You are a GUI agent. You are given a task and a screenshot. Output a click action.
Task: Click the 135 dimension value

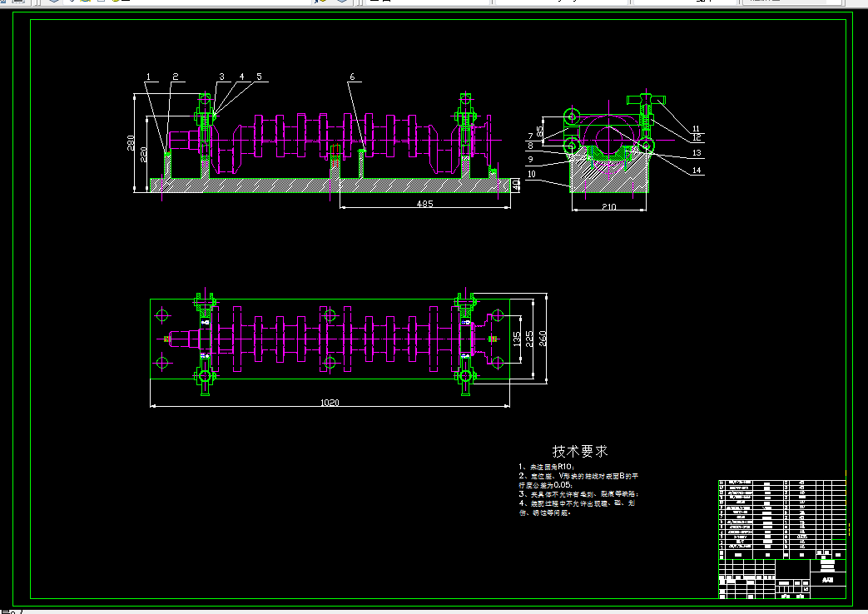coord(517,339)
